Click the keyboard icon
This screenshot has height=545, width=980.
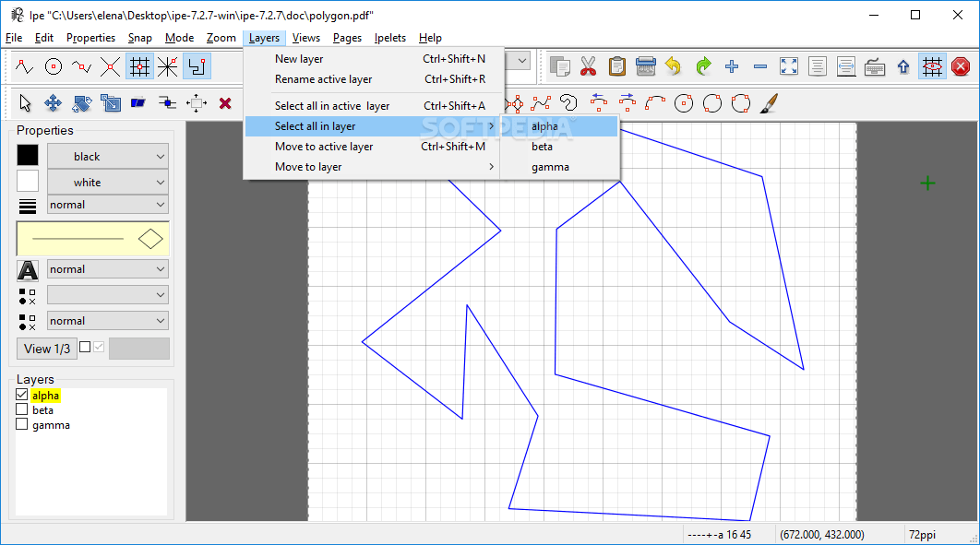click(875, 66)
